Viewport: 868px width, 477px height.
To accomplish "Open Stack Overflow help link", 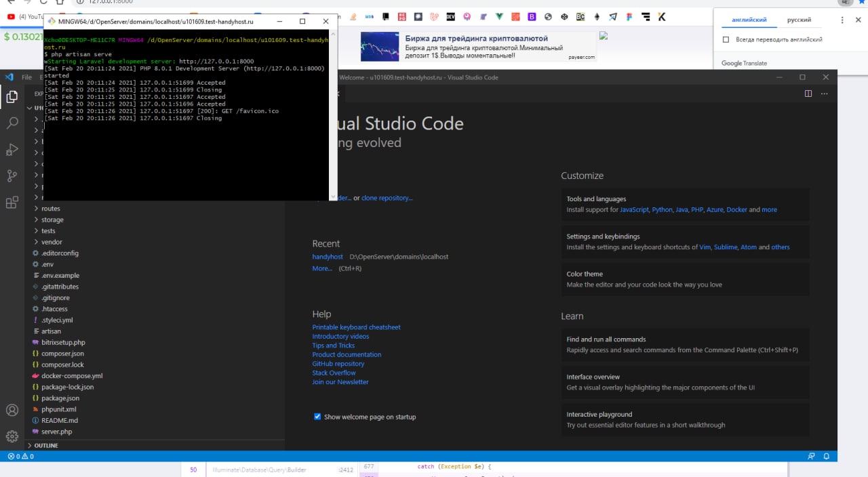I will pyautogui.click(x=334, y=373).
